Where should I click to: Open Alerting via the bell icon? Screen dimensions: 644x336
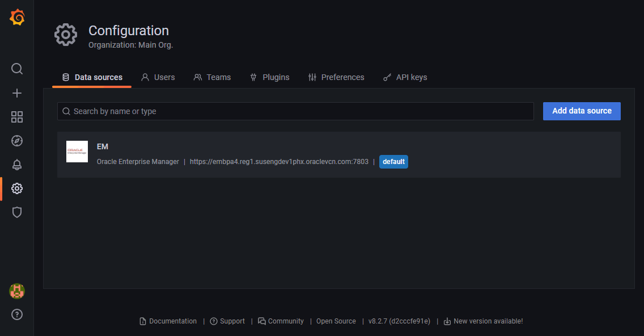(x=16, y=165)
